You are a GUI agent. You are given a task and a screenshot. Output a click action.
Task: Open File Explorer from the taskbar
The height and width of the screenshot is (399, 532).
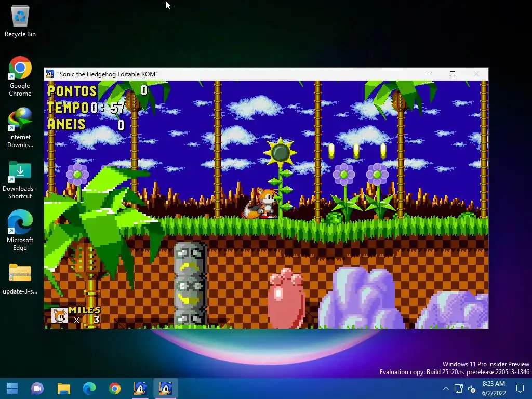click(63, 389)
